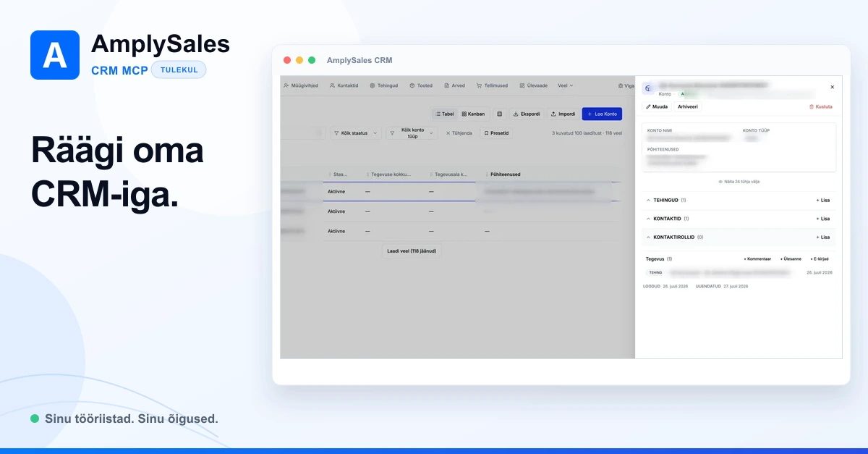Open Müügivihjed in the CRM top navigation
Viewport: 868px width, 454px height.
click(301, 85)
